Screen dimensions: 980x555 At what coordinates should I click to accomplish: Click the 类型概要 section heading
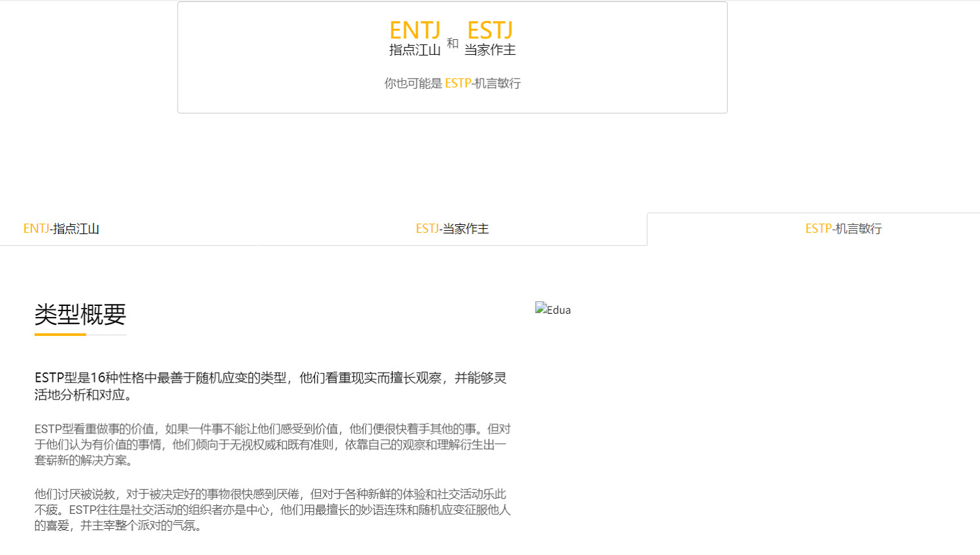[x=80, y=314]
